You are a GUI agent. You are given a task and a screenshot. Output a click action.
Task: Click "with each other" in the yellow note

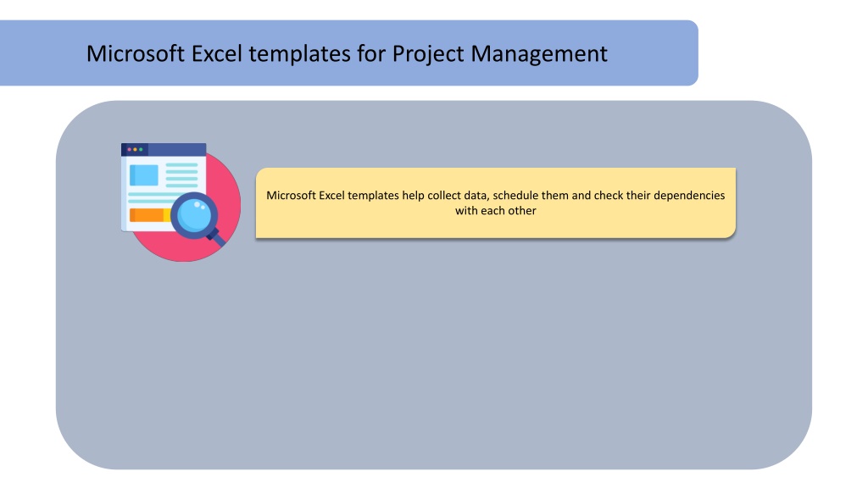click(495, 211)
